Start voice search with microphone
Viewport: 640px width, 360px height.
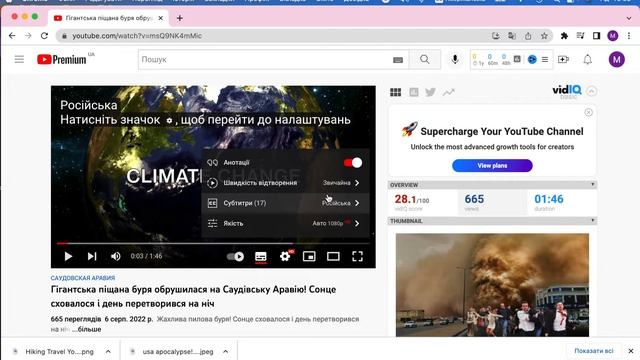tap(455, 60)
